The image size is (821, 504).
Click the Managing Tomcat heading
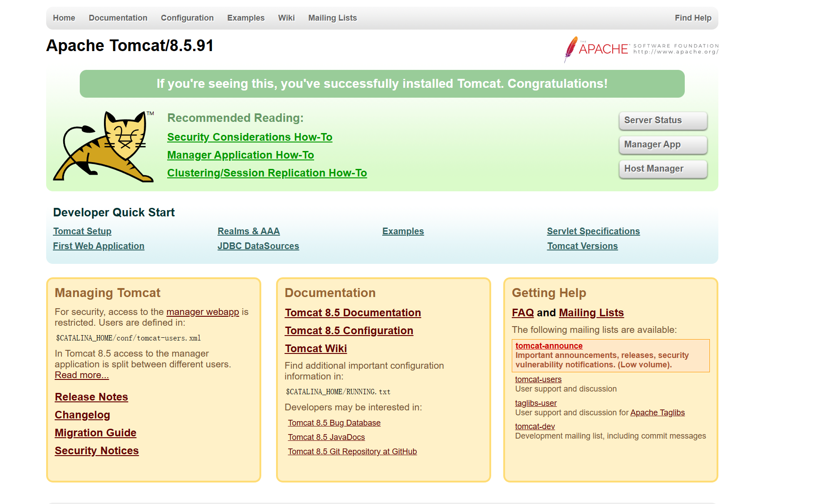click(108, 293)
